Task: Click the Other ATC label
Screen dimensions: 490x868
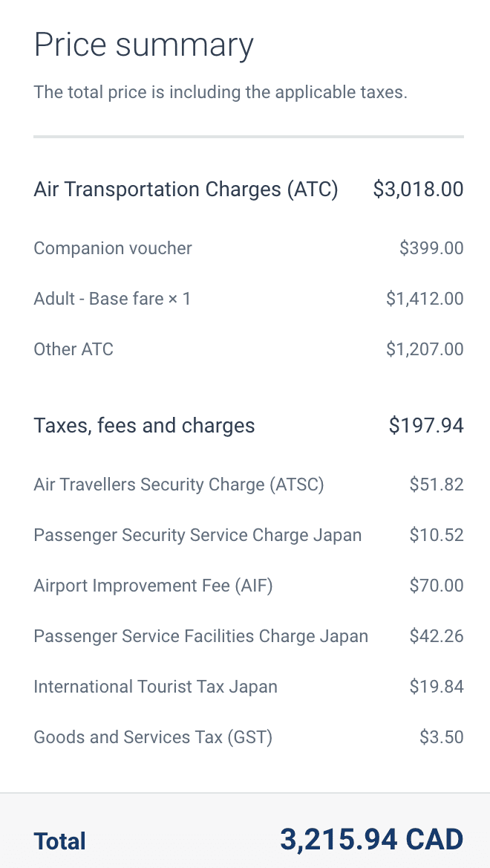Action: point(73,349)
